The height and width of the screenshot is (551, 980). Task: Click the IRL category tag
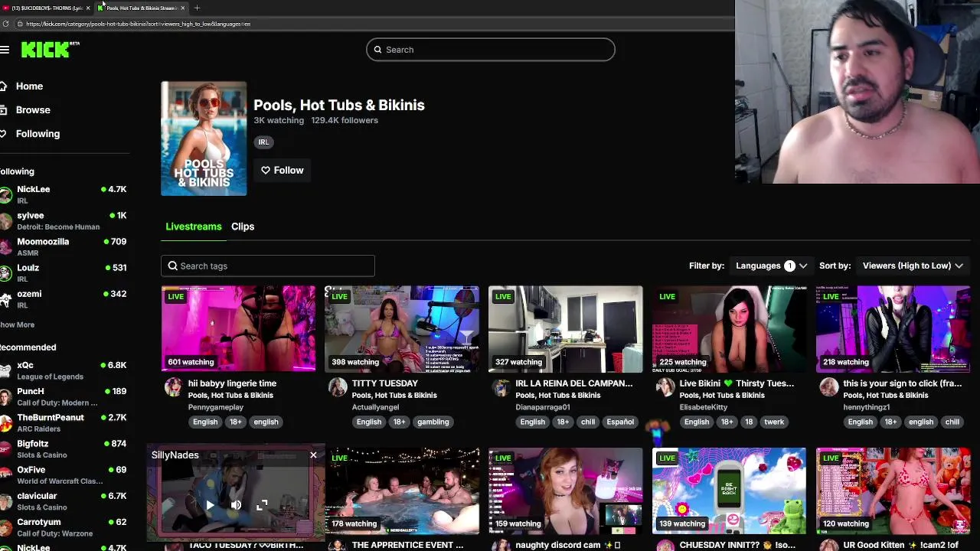pyautogui.click(x=263, y=142)
